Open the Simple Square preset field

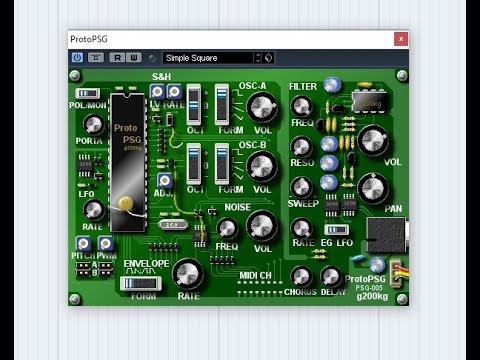click(x=208, y=58)
